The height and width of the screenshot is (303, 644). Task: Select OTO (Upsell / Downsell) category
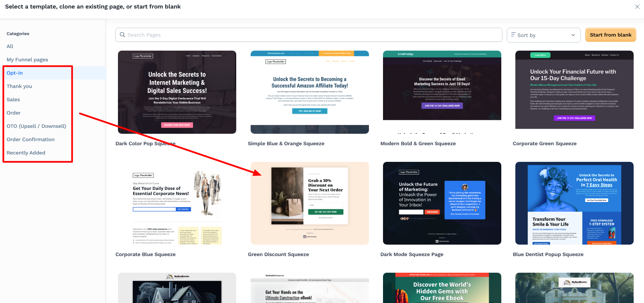point(36,126)
